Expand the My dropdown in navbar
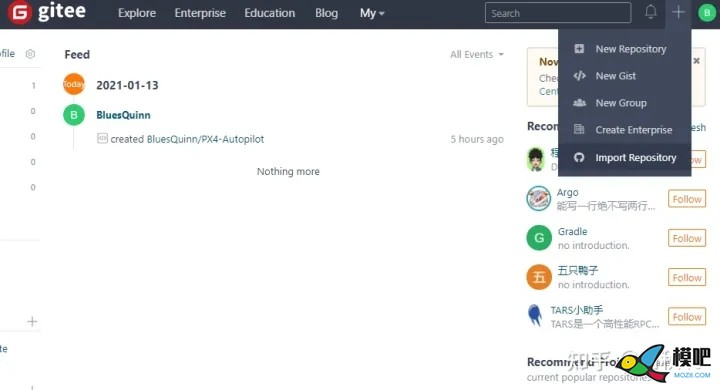The width and height of the screenshot is (720, 390). [372, 13]
